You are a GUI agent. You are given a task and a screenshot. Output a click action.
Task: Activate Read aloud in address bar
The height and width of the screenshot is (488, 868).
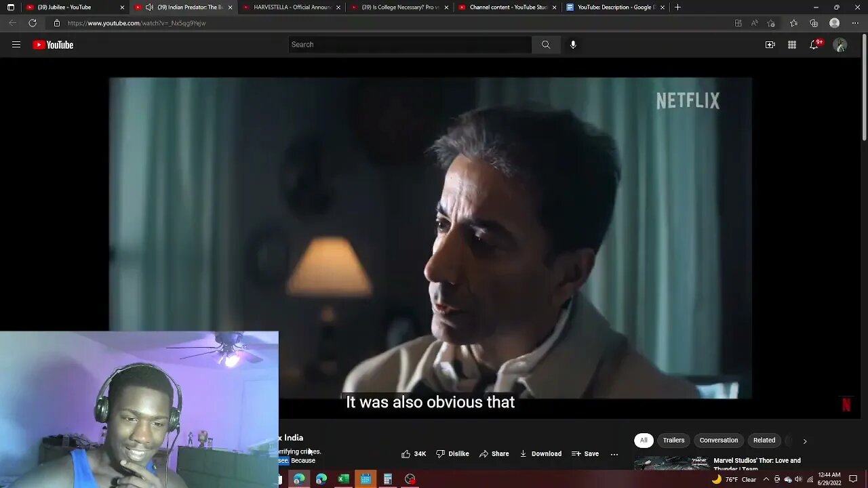point(754,23)
